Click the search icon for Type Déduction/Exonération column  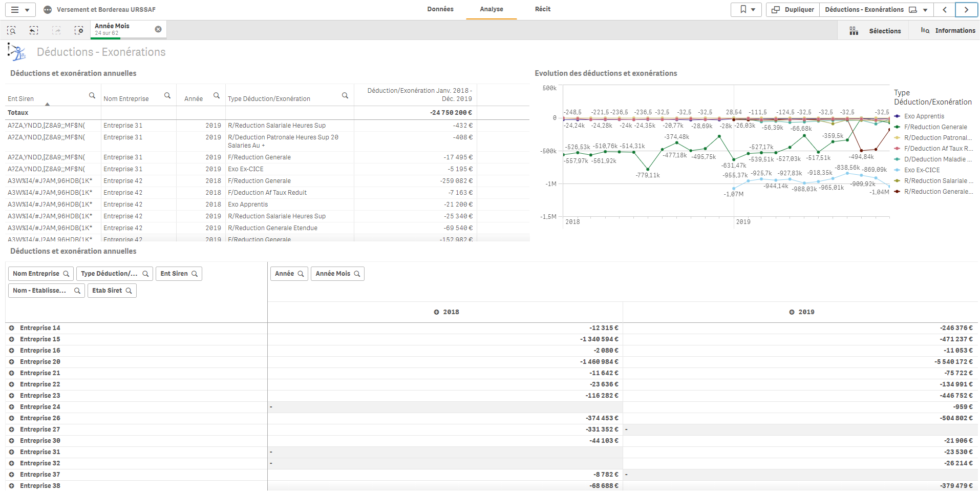(x=345, y=95)
